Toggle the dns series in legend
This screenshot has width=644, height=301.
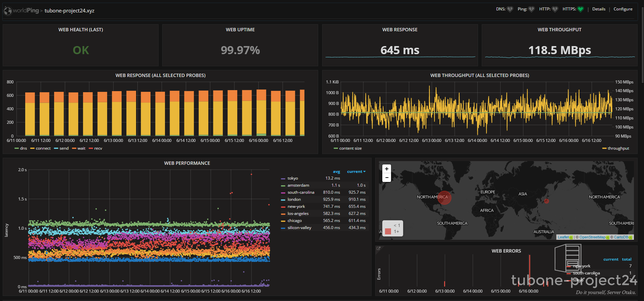pos(23,148)
